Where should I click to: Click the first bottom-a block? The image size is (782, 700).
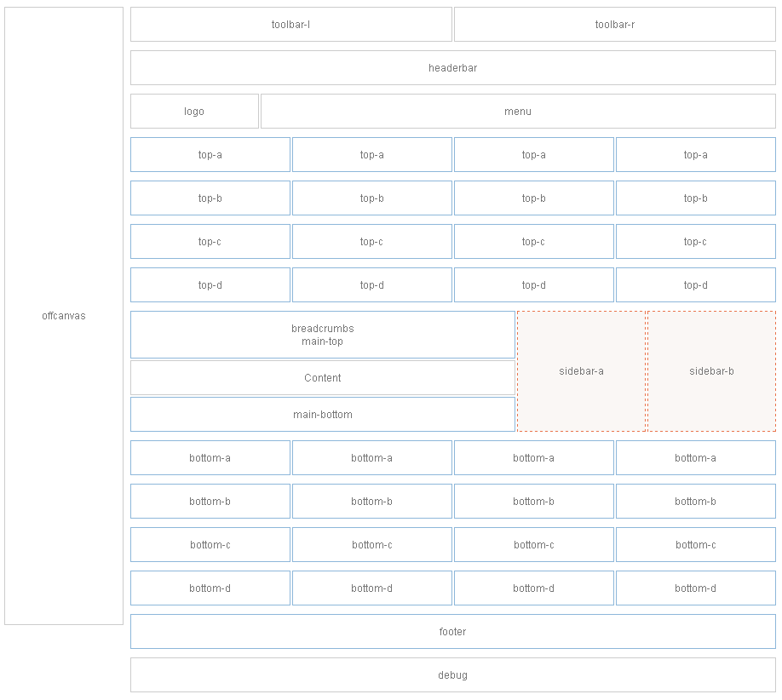click(210, 457)
